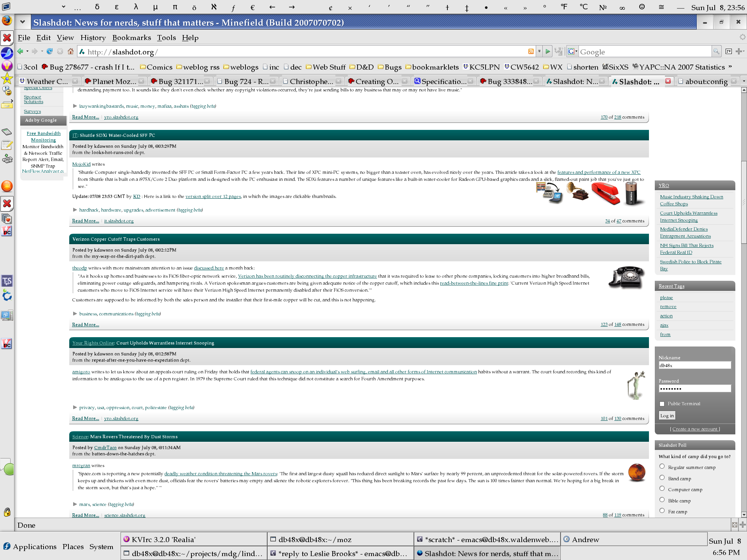Screen dimensions: 747x560
Task: Click the Google search magnifier icon
Action: 716,51
